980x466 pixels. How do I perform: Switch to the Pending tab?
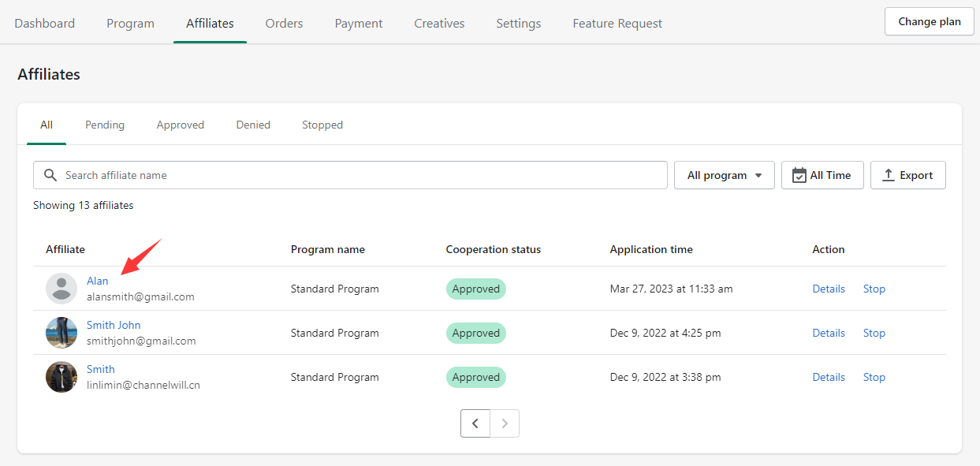(x=105, y=125)
